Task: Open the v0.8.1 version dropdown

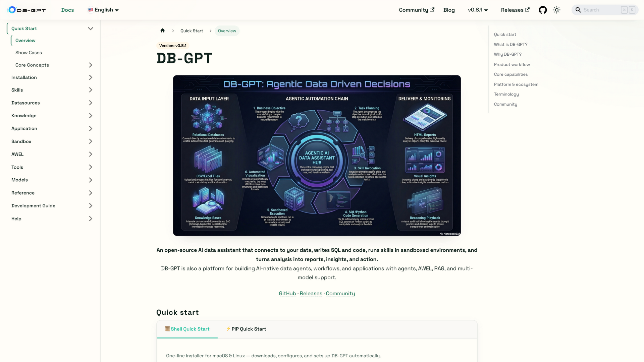Action: (x=478, y=10)
